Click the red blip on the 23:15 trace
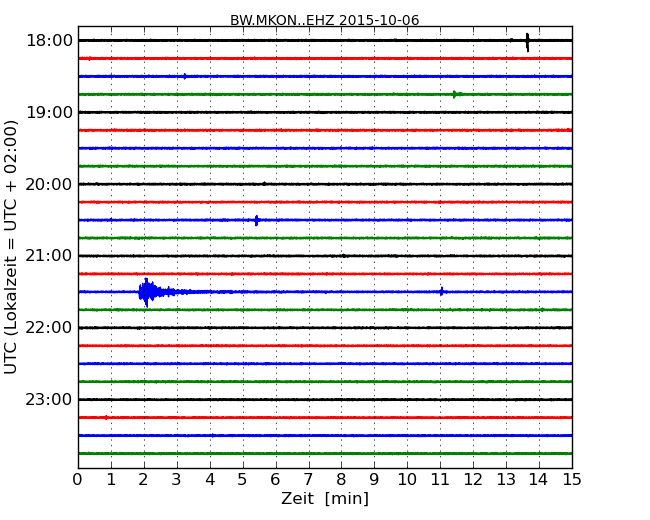This screenshot has height=520, width=650. pyautogui.click(x=106, y=418)
